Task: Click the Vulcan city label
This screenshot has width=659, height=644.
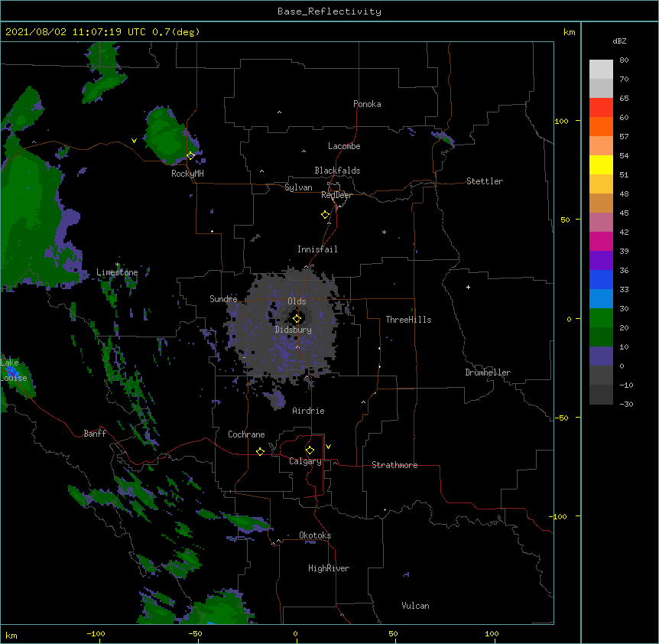Action: pos(415,606)
